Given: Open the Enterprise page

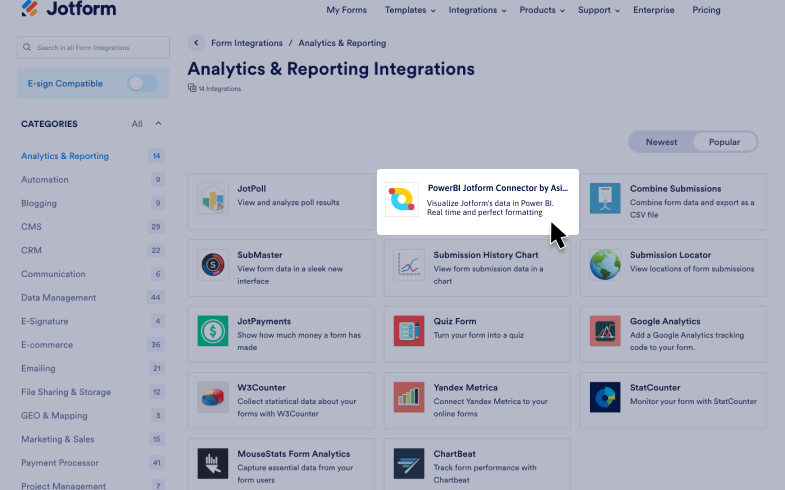Looking at the screenshot, I should coord(653,10).
